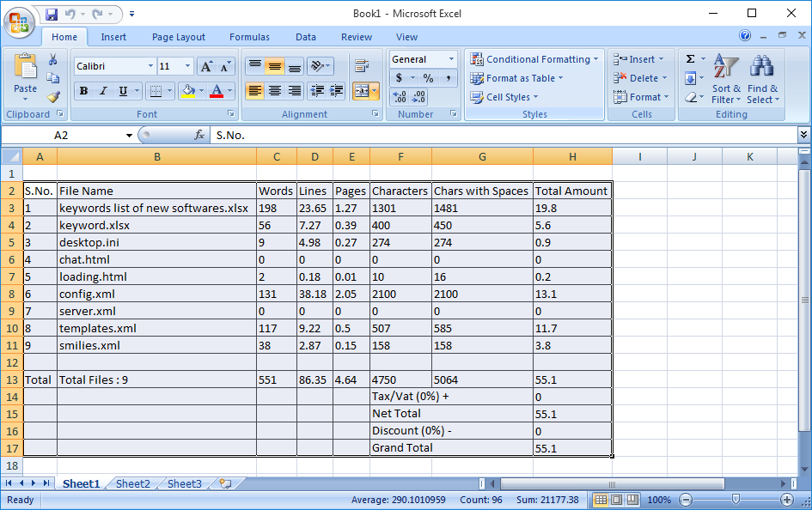Screen dimensions: 812x510
Task: Click in the formula bar showing S.No.
Action: point(504,135)
